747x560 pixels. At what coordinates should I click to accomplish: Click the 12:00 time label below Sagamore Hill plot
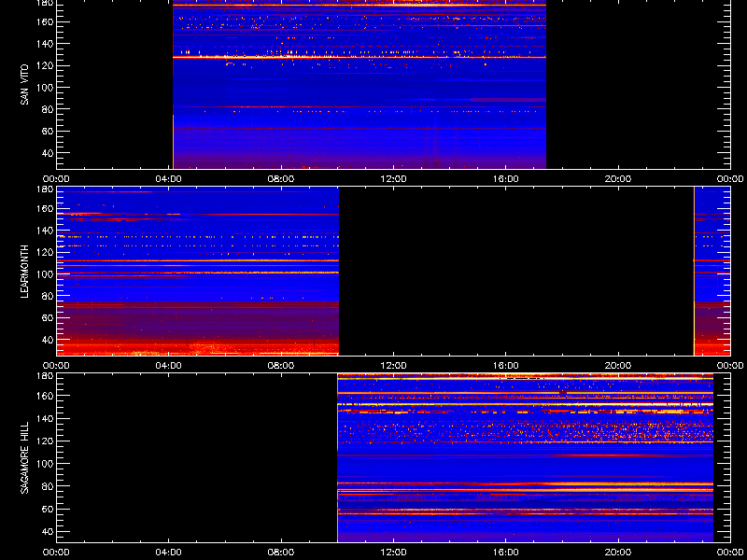tap(393, 553)
